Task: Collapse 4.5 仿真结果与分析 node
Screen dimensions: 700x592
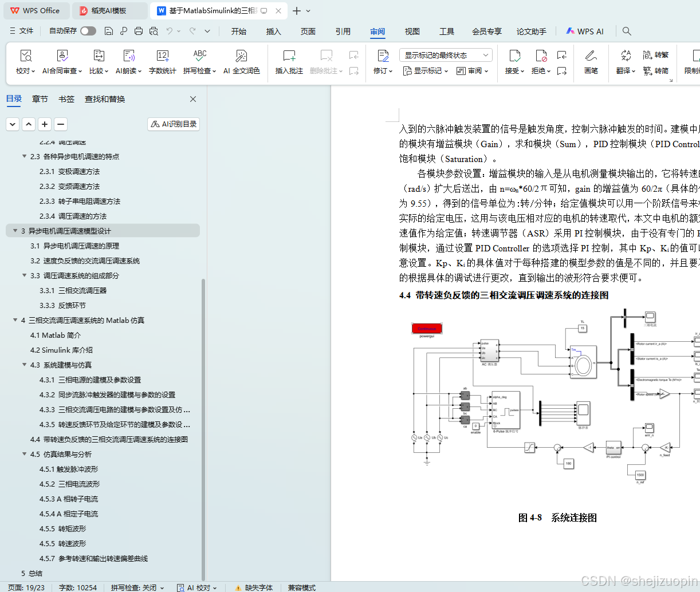Action: pyautogui.click(x=24, y=454)
